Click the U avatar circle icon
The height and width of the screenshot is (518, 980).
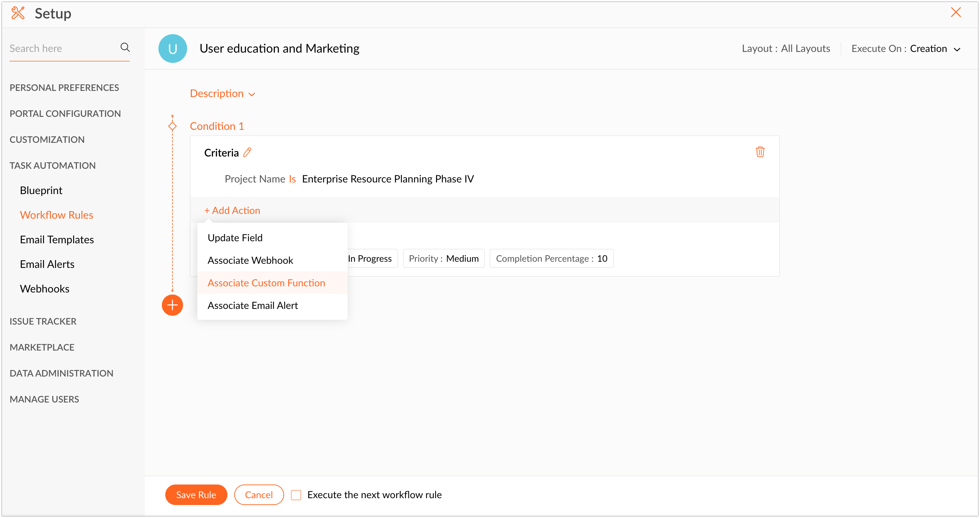tap(173, 49)
